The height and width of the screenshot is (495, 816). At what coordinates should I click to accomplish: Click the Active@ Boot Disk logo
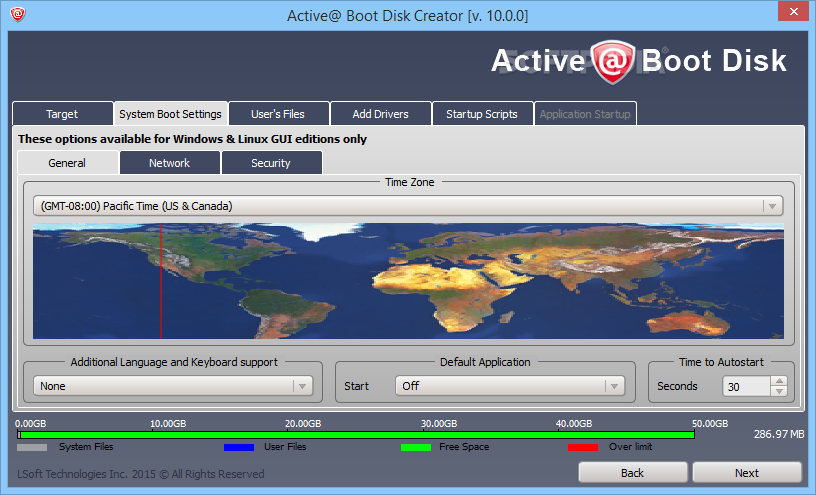tap(639, 61)
